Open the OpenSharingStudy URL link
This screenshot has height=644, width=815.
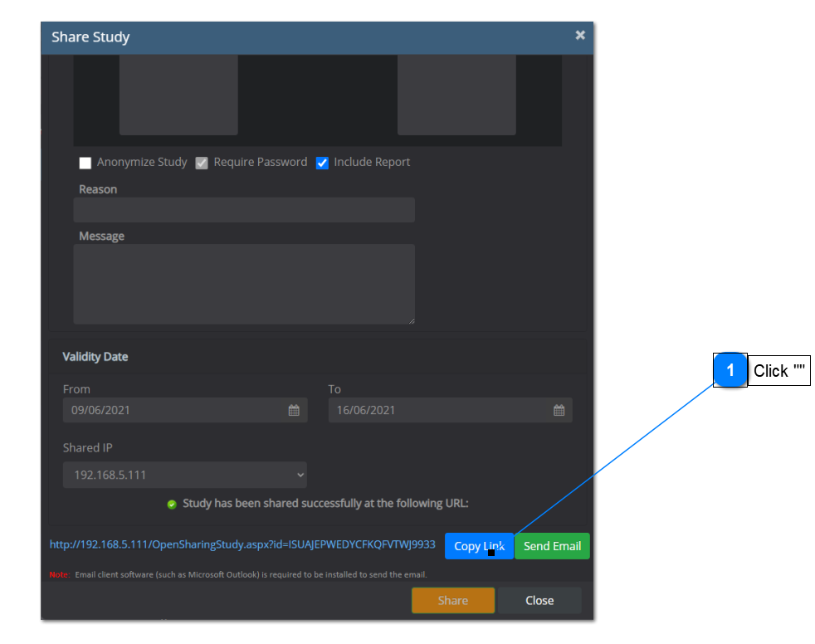pos(242,544)
